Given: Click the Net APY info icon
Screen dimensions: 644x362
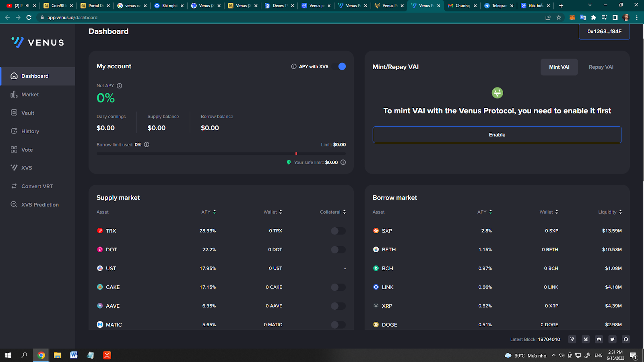Looking at the screenshot, I should click(120, 86).
